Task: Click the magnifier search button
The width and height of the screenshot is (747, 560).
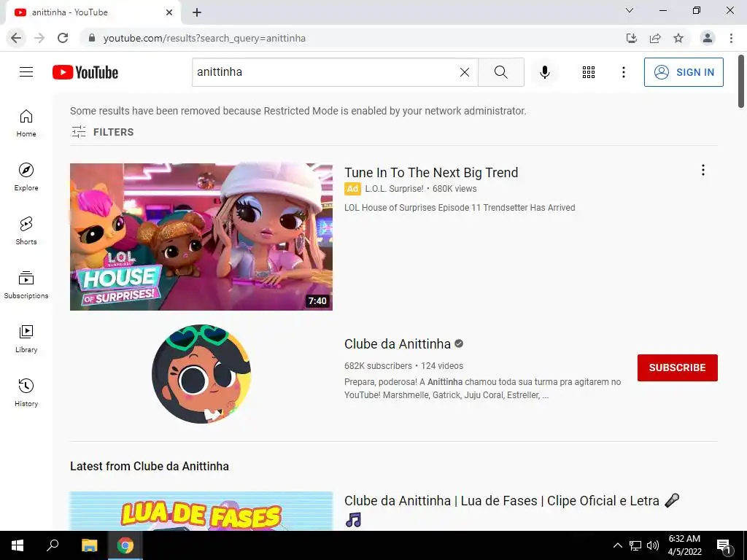Action: [x=500, y=72]
